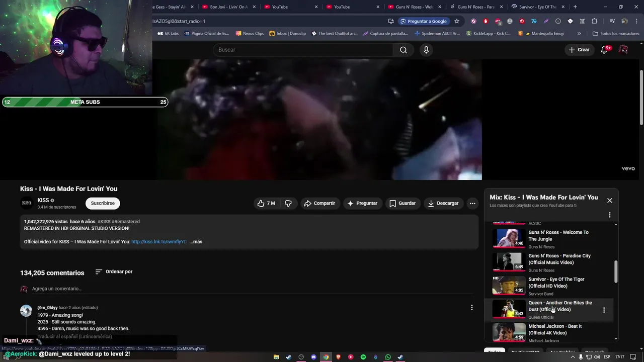Click Guardar save button
The image size is (644, 362).
point(403,203)
